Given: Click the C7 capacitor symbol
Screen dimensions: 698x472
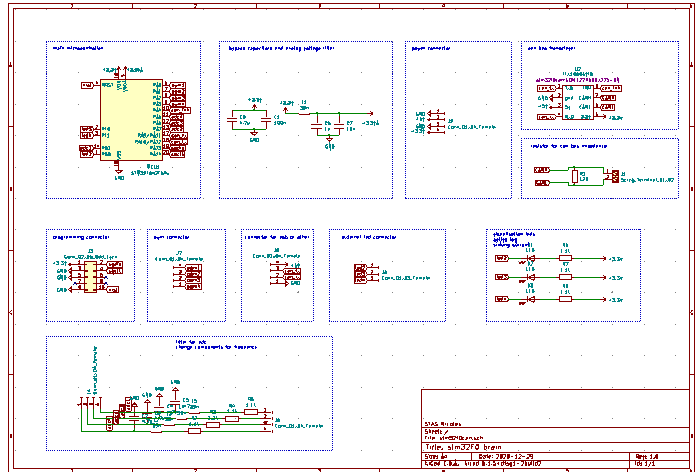Looking at the screenshot, I should pyautogui.click(x=339, y=127).
